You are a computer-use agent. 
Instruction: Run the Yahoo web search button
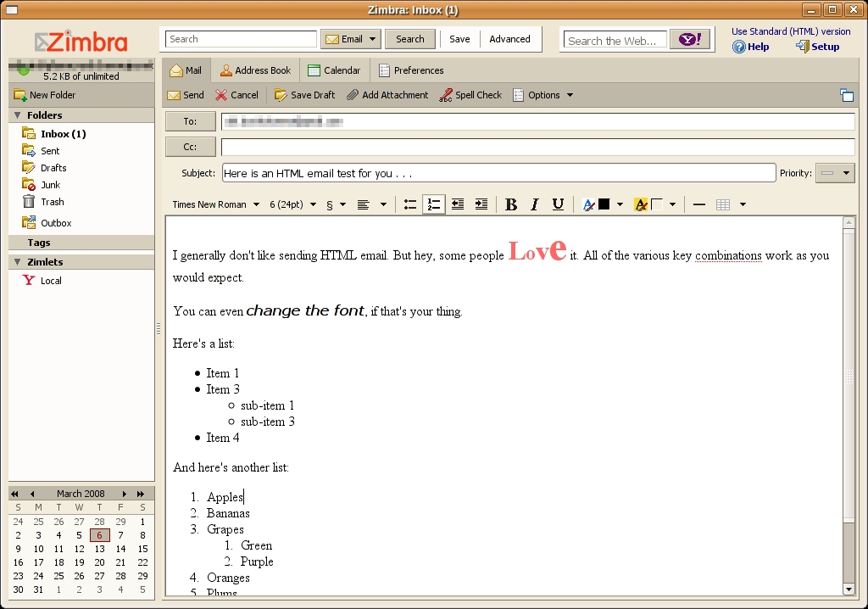coord(689,40)
